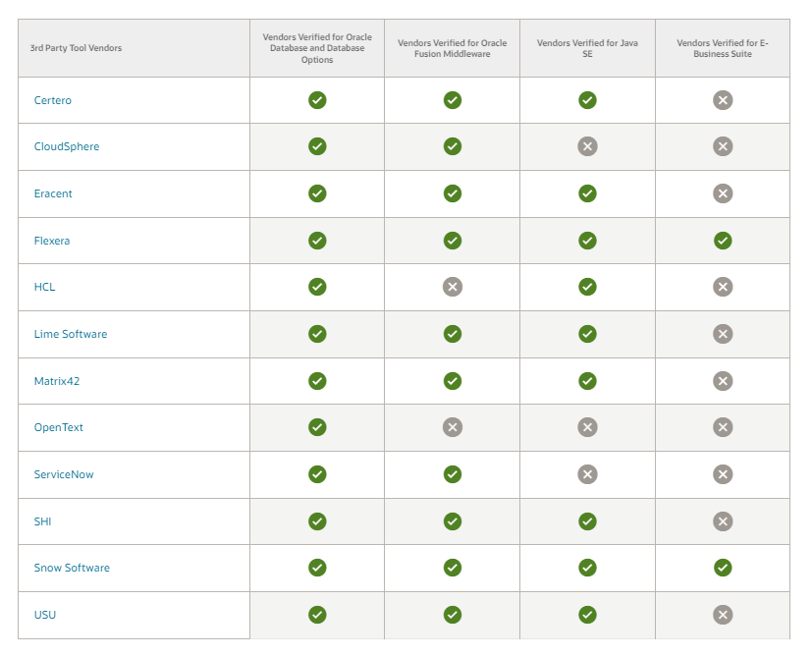Click Snow Software's E-Business Suite checkmark
812x656 pixels.
click(723, 568)
